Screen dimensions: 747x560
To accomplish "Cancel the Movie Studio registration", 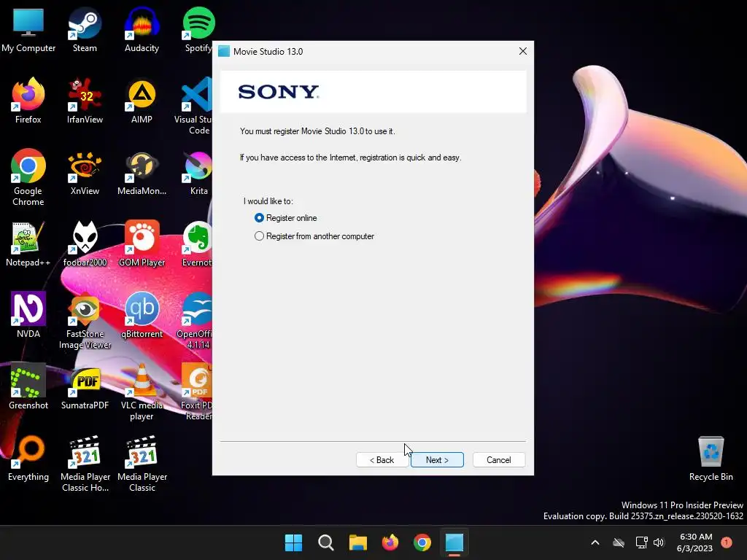I will [499, 459].
